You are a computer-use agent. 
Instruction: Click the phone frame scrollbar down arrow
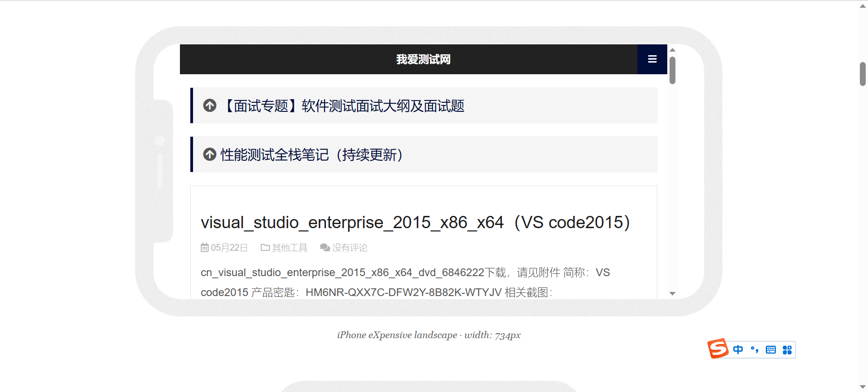click(x=672, y=294)
